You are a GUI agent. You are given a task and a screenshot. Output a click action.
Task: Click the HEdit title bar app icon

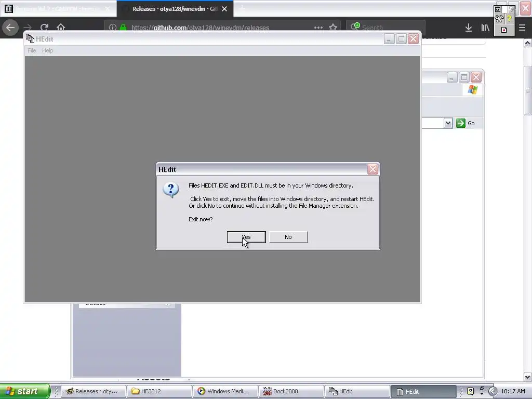[30, 38]
